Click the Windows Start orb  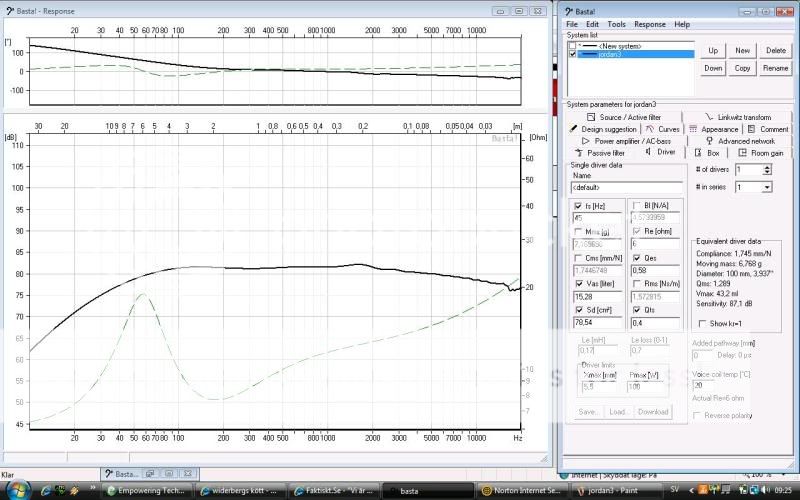[16, 490]
